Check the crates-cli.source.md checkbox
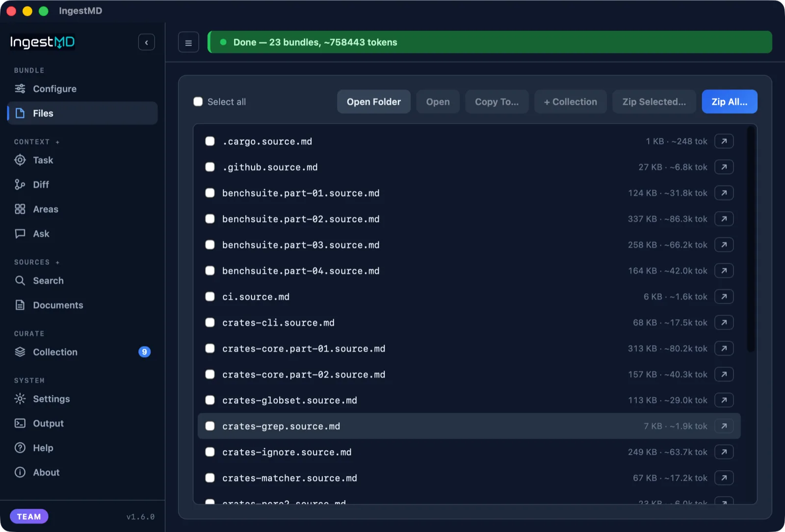785x532 pixels. [210, 323]
